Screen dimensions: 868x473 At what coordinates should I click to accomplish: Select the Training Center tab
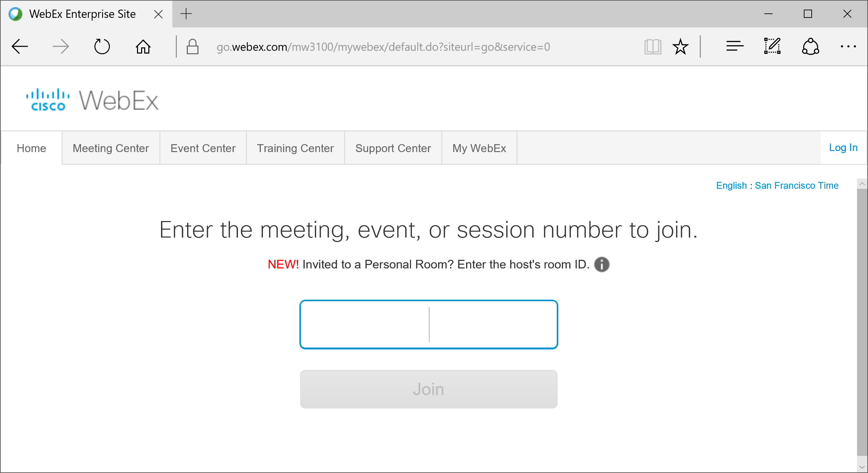(x=295, y=148)
